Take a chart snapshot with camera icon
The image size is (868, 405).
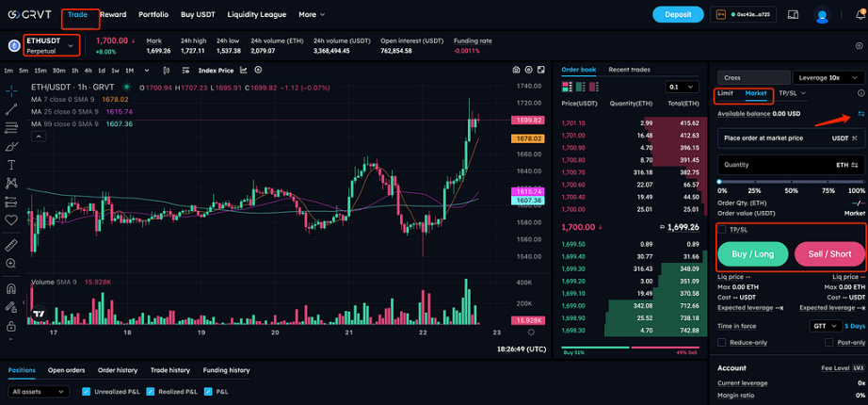516,70
